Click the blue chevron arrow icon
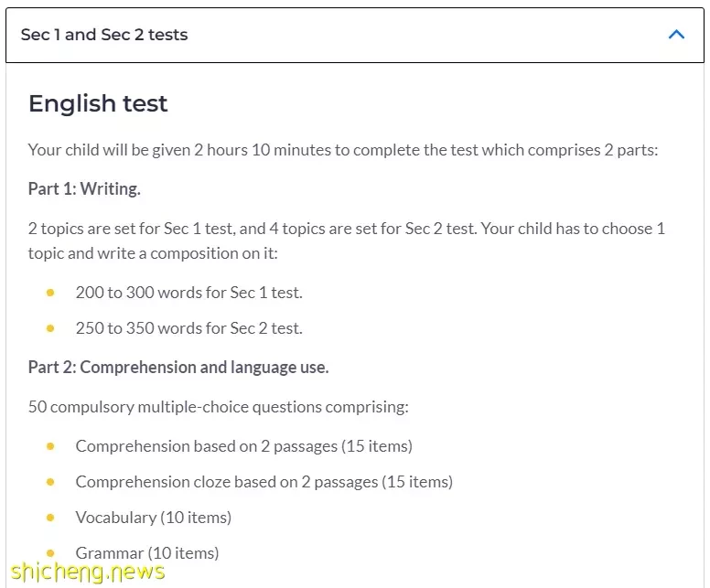Viewport: 710px width, 588px height. [676, 35]
